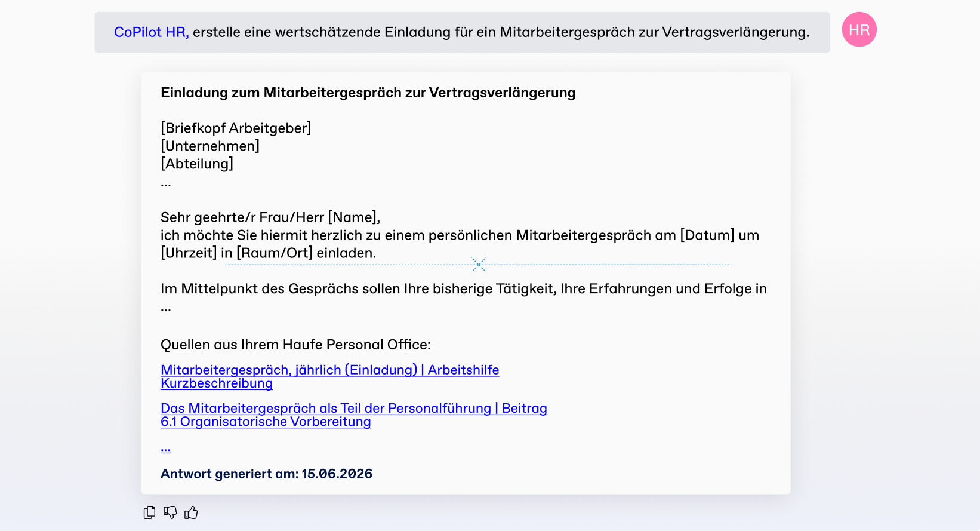Viewport: 980px width, 531px height.
Task: Click salutation 'Sehr geehrte/r Frau/Herr [Name],'
Action: [270, 217]
